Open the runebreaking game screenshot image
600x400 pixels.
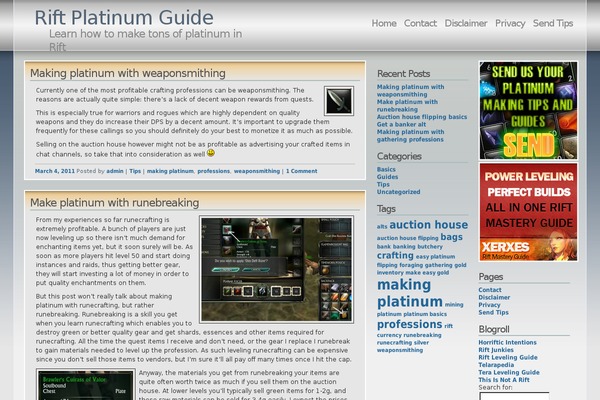(x=276, y=269)
